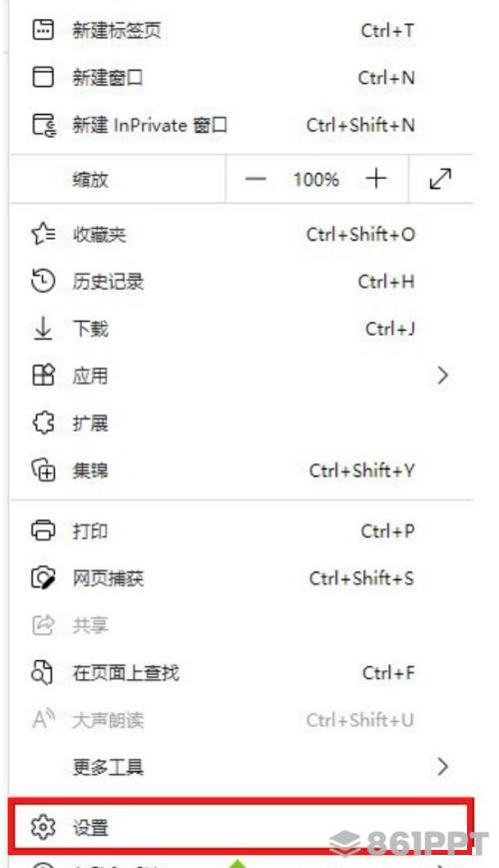Image resolution: width=499 pixels, height=868 pixels.
Task: Open 设置 menu entry
Action: tap(242, 827)
